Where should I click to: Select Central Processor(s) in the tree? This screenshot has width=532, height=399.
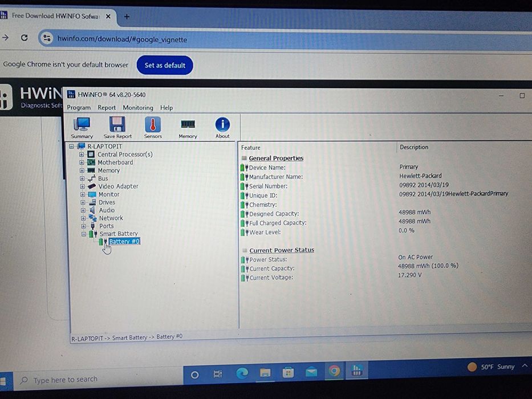pos(125,154)
